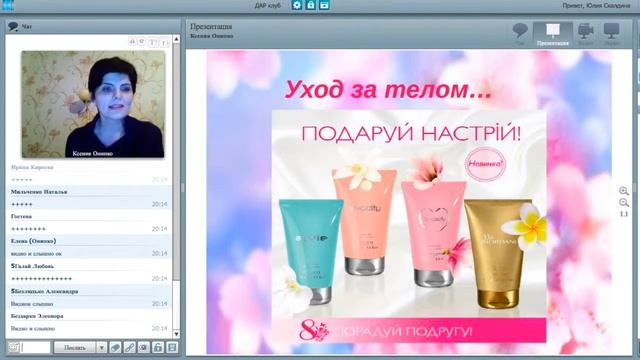The image size is (640, 360).
Task: Select chat sender Безлюдько Александра
Action: coord(44,291)
